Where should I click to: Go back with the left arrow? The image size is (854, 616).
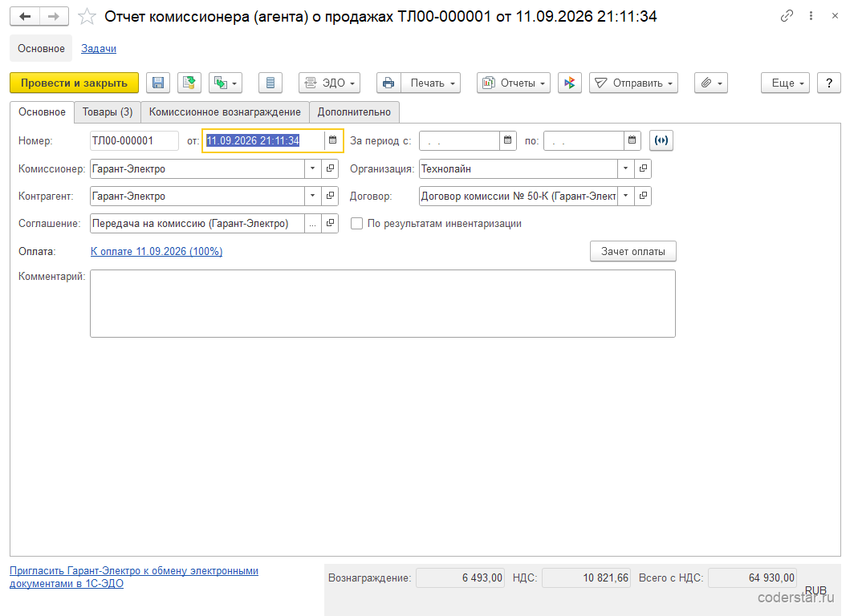pos(25,16)
